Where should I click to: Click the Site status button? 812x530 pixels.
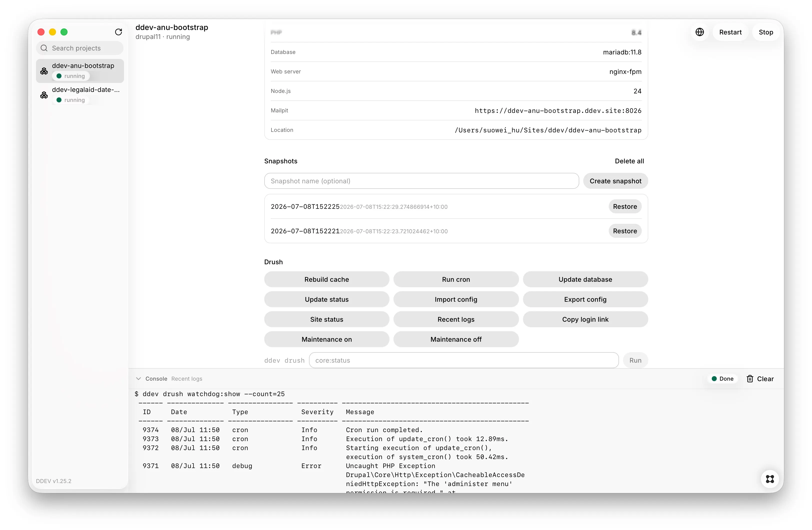coord(326,319)
